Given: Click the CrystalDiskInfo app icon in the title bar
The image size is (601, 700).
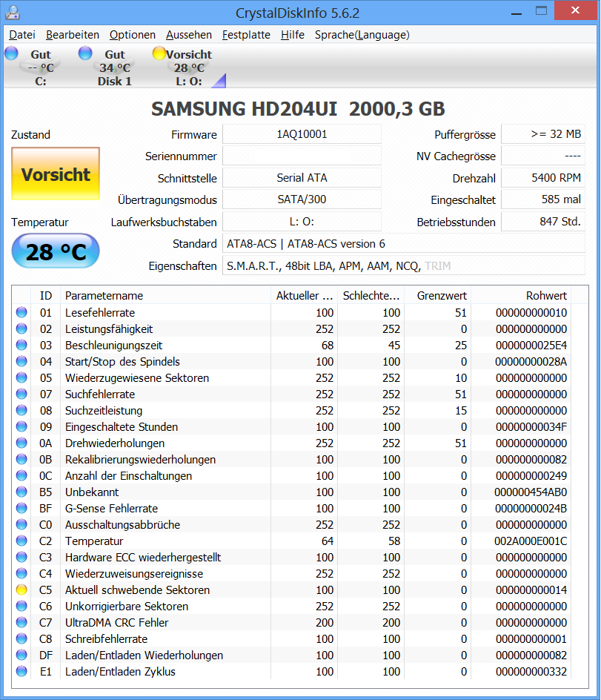Looking at the screenshot, I should pos(13,13).
